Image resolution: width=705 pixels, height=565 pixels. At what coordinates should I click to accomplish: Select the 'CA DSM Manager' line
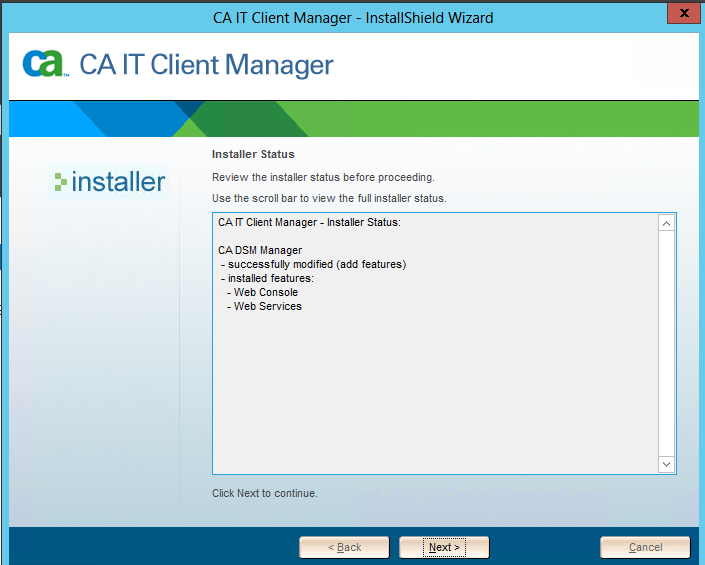[260, 250]
